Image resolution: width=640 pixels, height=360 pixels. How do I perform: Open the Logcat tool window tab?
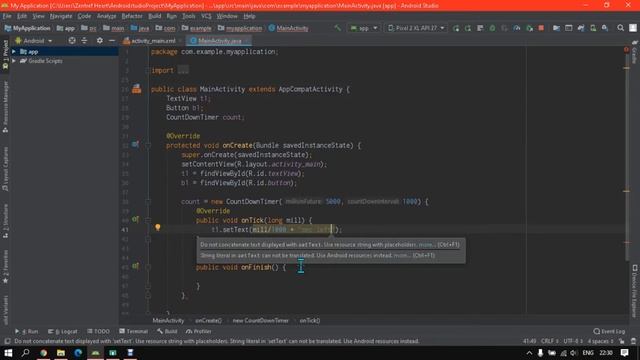click(x=63, y=331)
